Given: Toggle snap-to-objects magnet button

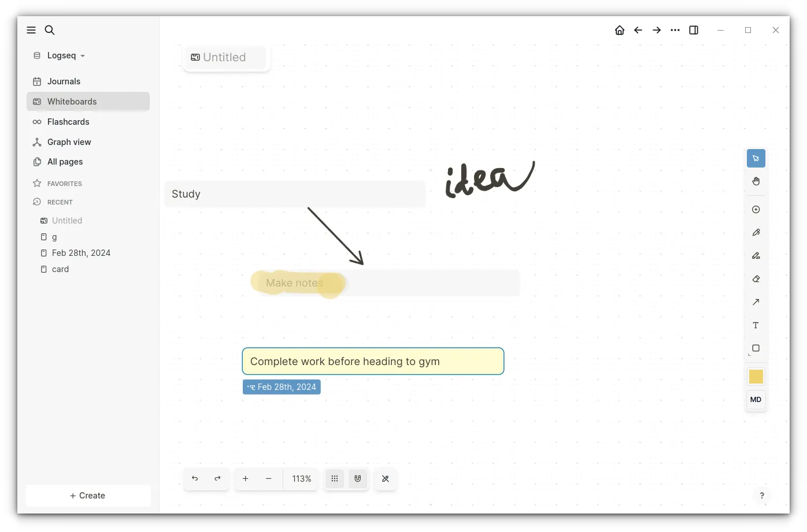Looking at the screenshot, I should (x=358, y=479).
